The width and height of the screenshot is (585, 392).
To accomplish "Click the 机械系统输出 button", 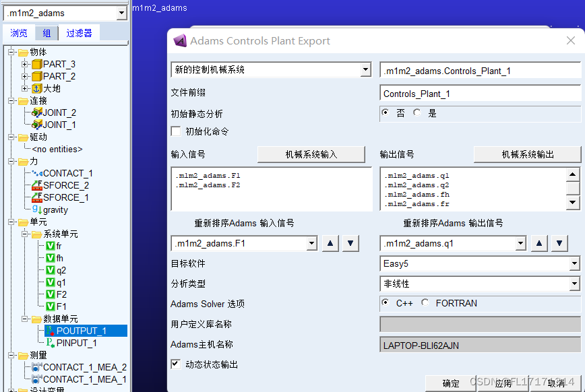I will [528, 154].
